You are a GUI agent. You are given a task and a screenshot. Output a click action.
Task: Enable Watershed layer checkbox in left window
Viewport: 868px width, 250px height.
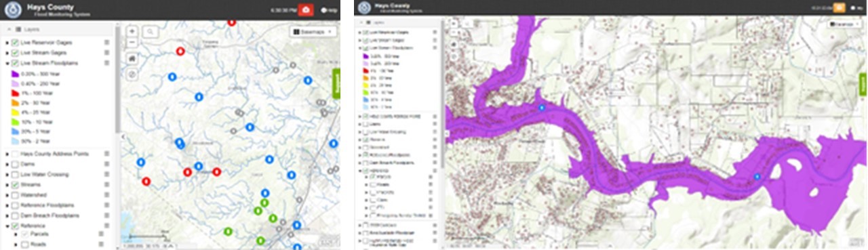(x=15, y=194)
